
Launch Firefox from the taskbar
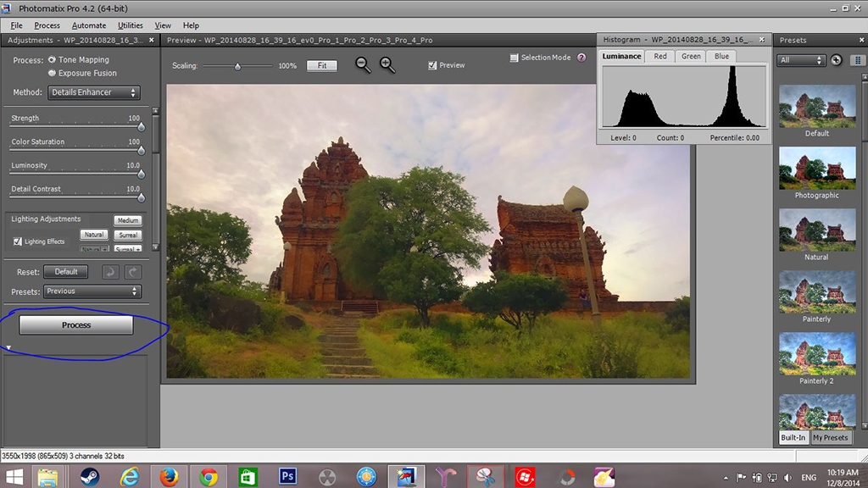(168, 476)
